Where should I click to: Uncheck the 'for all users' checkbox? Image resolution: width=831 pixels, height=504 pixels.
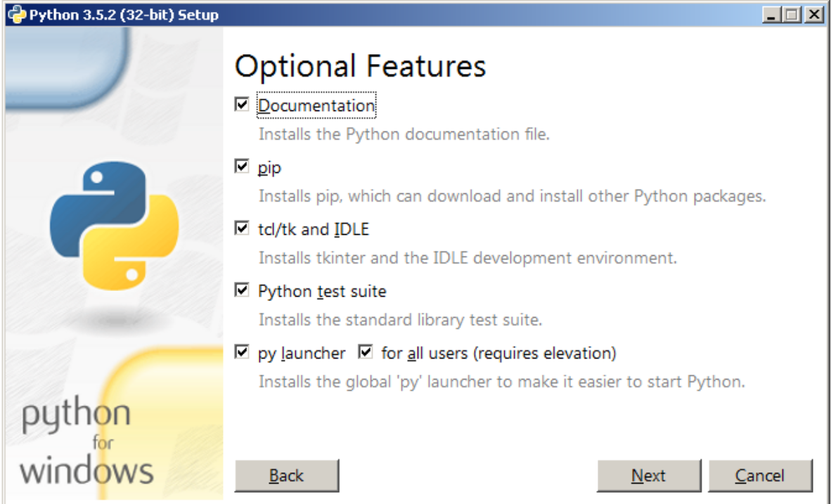(x=365, y=352)
